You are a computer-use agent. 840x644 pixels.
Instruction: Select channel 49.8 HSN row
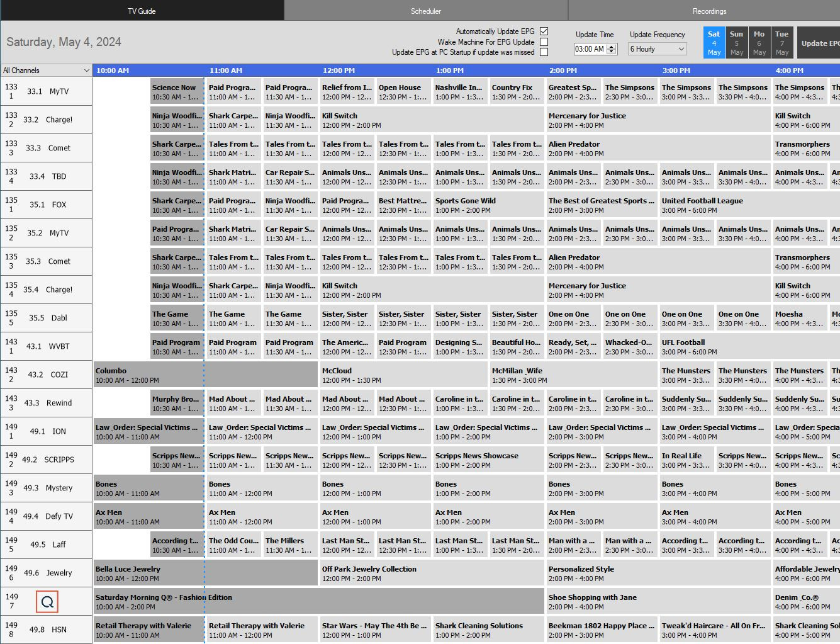pos(46,630)
